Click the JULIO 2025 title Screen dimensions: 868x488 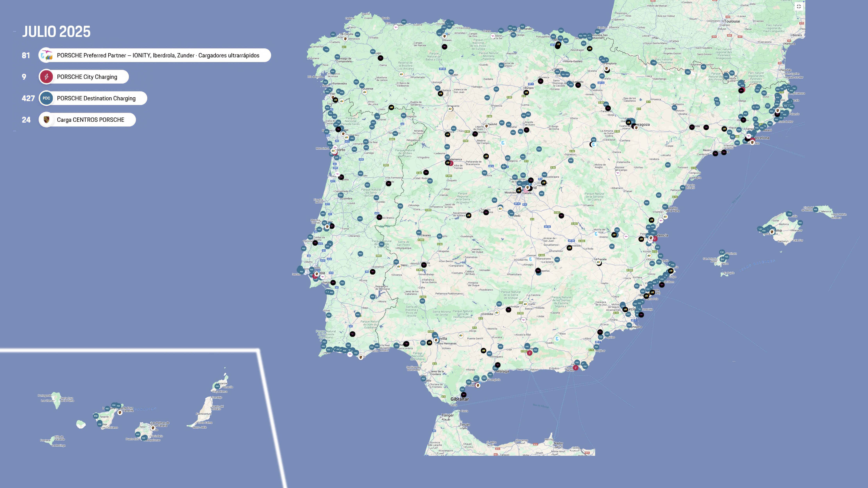56,31
